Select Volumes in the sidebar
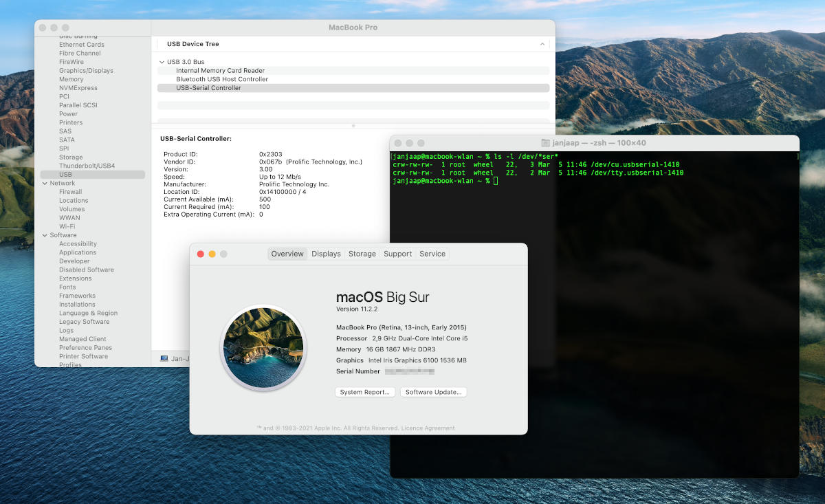Image resolution: width=825 pixels, height=504 pixels. [x=72, y=209]
